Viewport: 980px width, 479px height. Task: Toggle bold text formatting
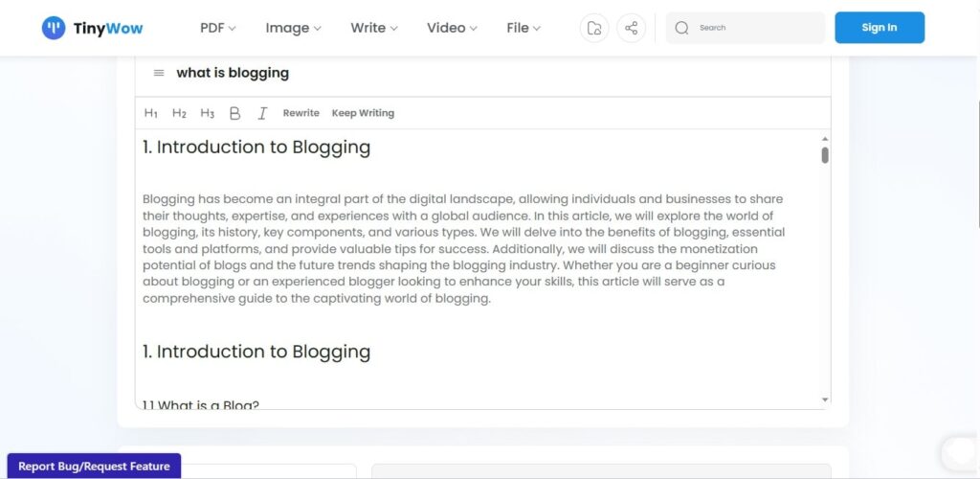pyautogui.click(x=234, y=113)
